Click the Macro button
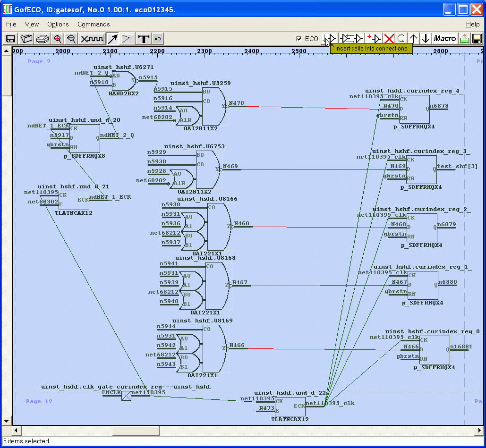This screenshot has width=486, height=448. 444,39
